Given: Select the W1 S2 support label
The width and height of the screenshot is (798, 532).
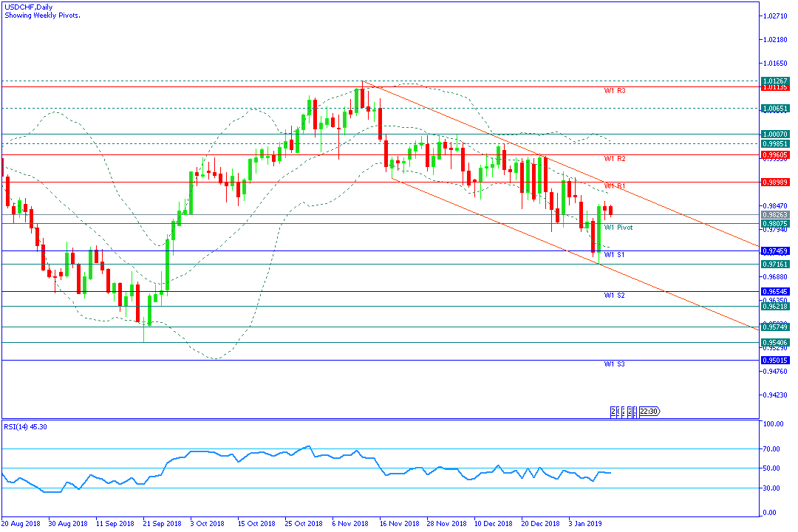Looking at the screenshot, I should (x=614, y=296).
